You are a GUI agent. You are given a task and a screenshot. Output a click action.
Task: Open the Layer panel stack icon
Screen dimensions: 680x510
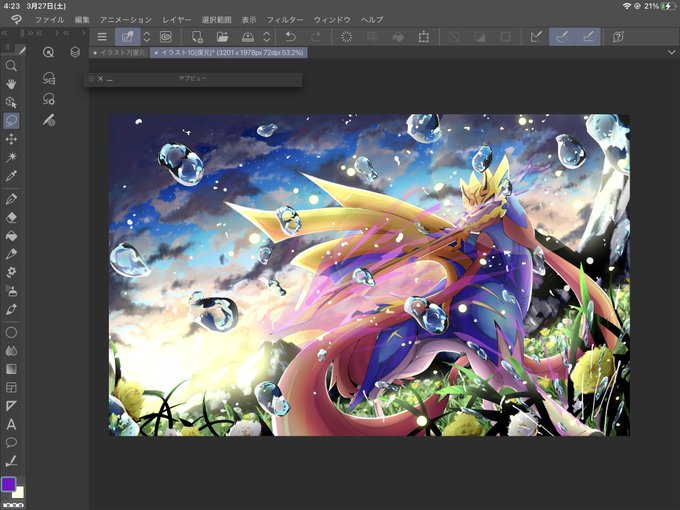[75, 52]
